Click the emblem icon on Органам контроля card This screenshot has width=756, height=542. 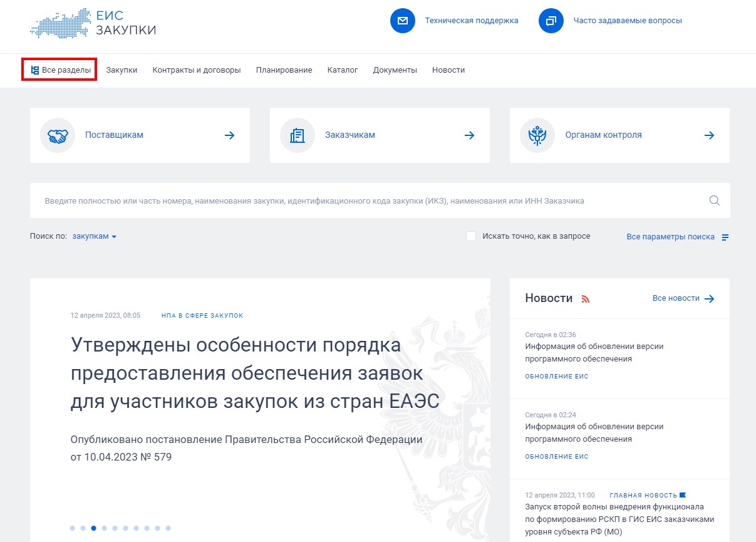537,135
